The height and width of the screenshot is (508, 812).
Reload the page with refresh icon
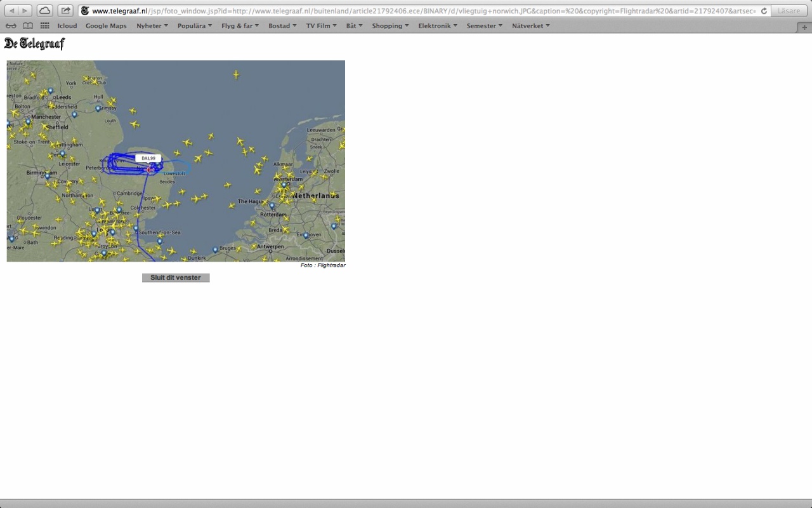point(764,11)
